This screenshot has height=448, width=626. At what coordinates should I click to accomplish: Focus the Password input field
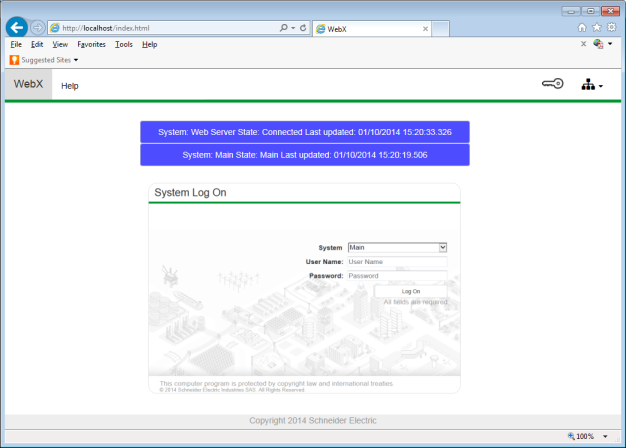tap(397, 275)
